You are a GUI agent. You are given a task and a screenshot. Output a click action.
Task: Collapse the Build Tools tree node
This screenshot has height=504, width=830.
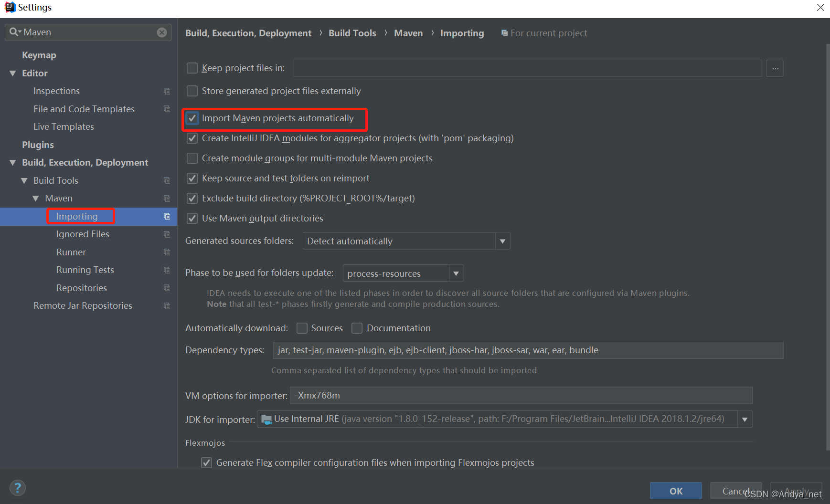point(24,181)
